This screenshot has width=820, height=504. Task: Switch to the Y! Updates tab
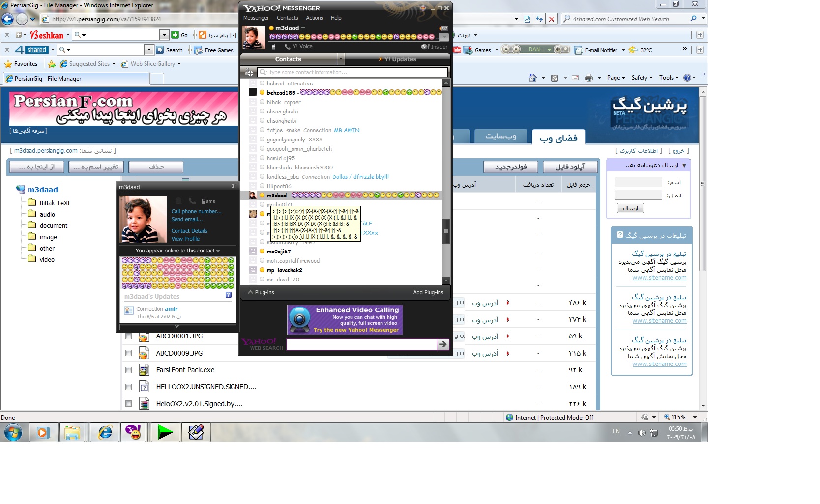397,59
